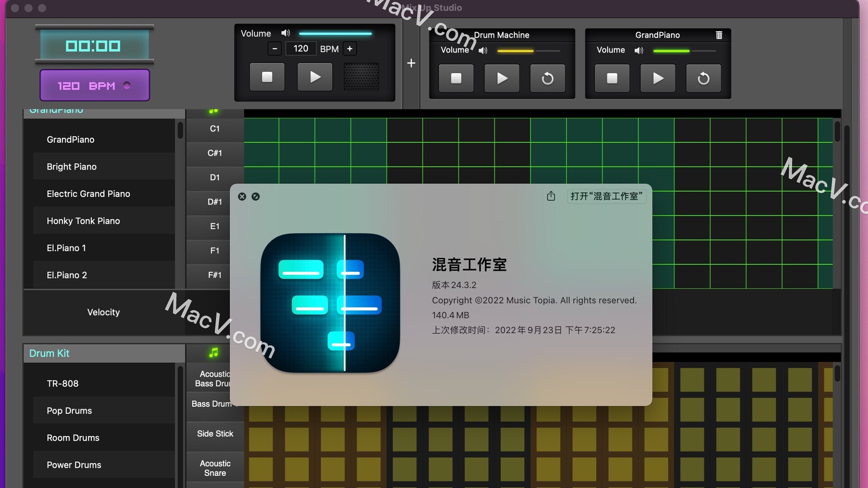Play the Drum Machine track
This screenshot has height=488, width=868.
point(502,79)
